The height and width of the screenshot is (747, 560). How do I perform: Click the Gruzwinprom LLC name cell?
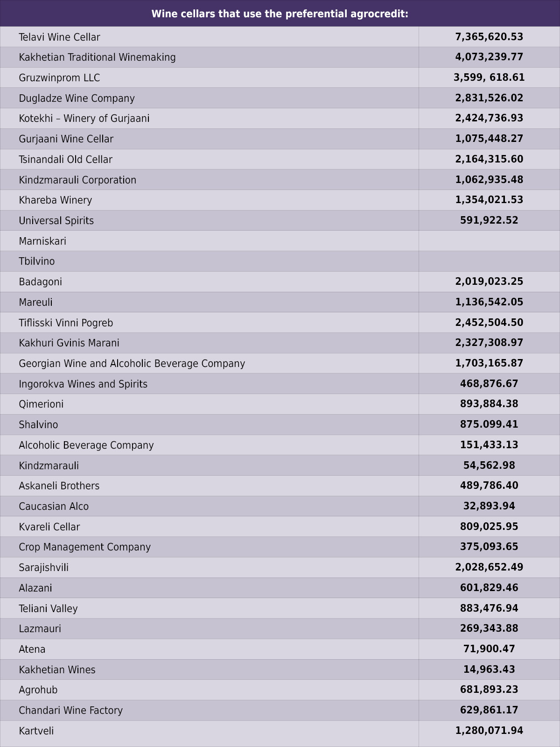click(209, 78)
